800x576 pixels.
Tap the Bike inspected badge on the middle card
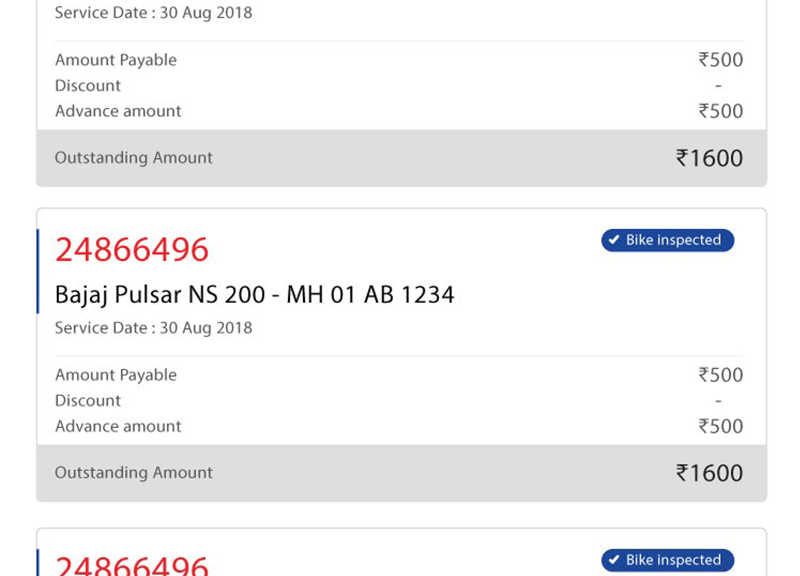click(667, 240)
